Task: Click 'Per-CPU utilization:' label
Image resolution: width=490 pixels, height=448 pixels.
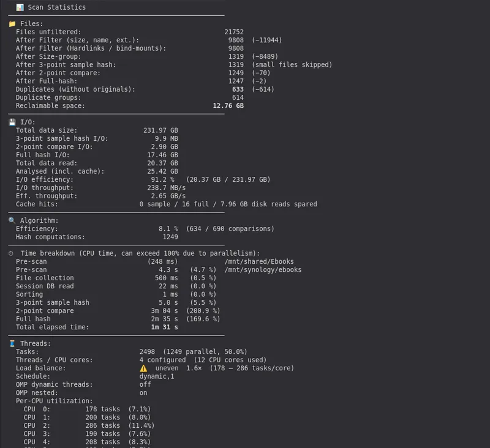Action: coord(55,401)
